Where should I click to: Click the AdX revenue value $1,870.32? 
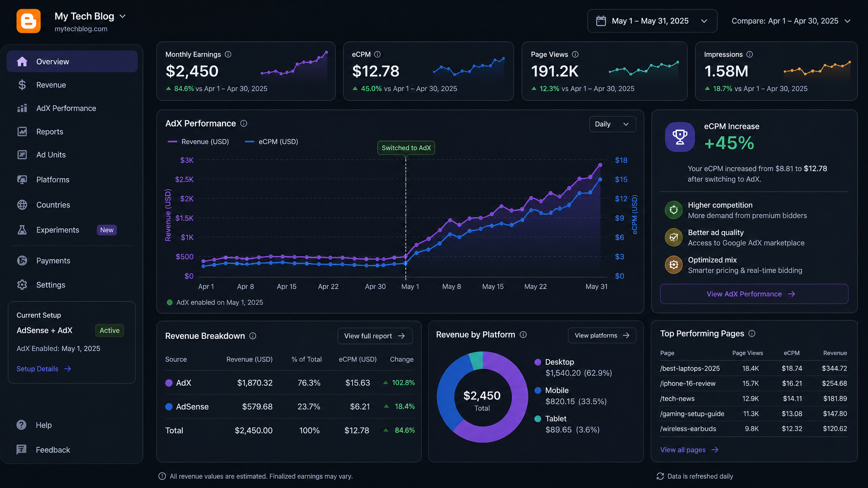coord(255,383)
